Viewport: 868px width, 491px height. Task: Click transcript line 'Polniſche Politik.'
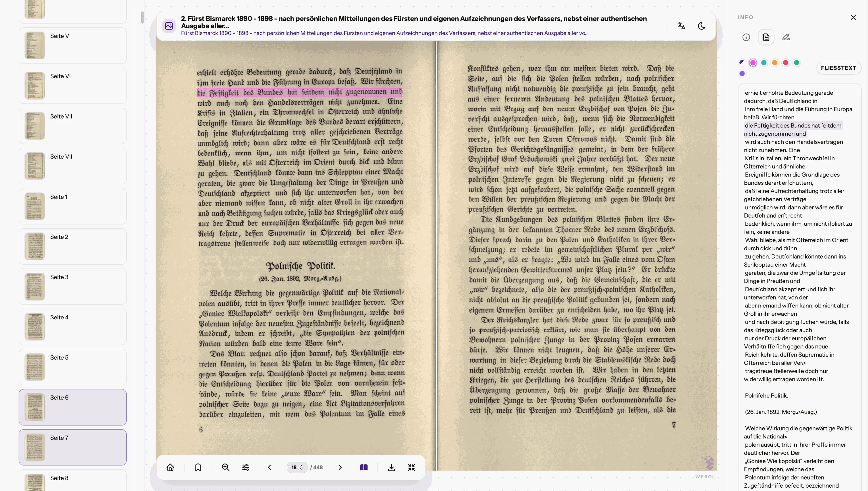[766, 396]
